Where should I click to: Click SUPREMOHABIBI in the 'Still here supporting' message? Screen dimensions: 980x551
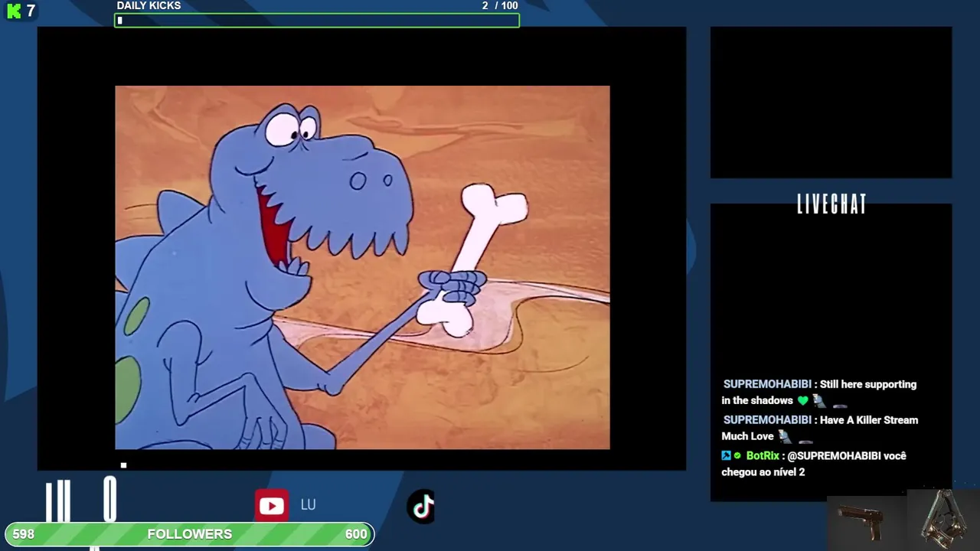click(767, 384)
